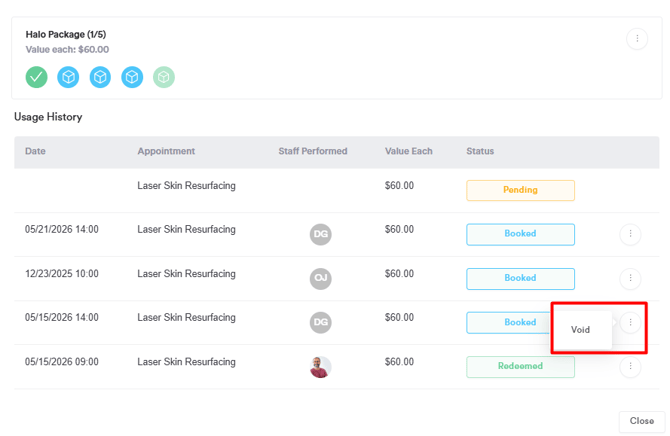
Task: Click DG staff avatar in 05/15/2026 14:00 row
Action: click(x=320, y=322)
